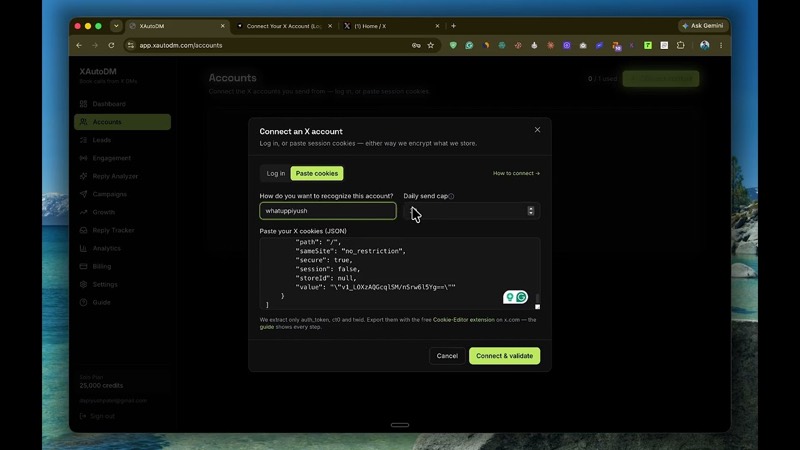
Task: Open the How to connect link
Action: pyautogui.click(x=516, y=173)
